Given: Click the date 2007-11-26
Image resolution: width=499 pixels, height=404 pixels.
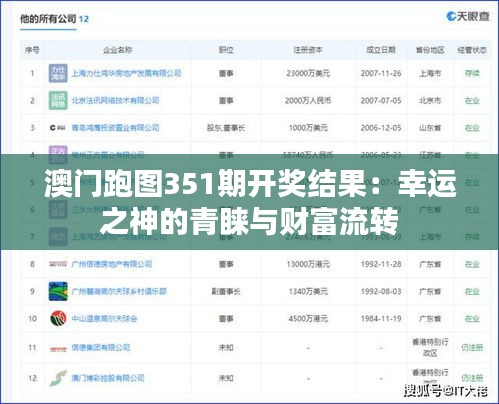Looking at the screenshot, I should tap(381, 73).
